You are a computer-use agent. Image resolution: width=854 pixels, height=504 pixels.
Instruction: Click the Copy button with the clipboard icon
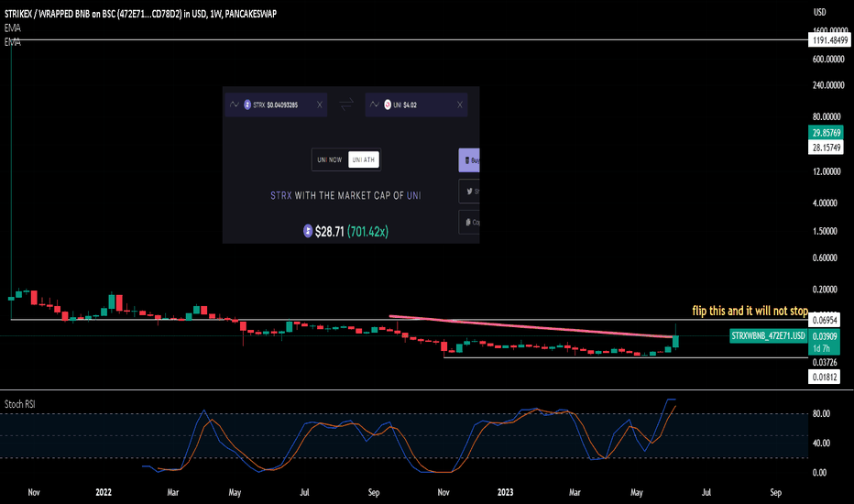tap(469, 223)
